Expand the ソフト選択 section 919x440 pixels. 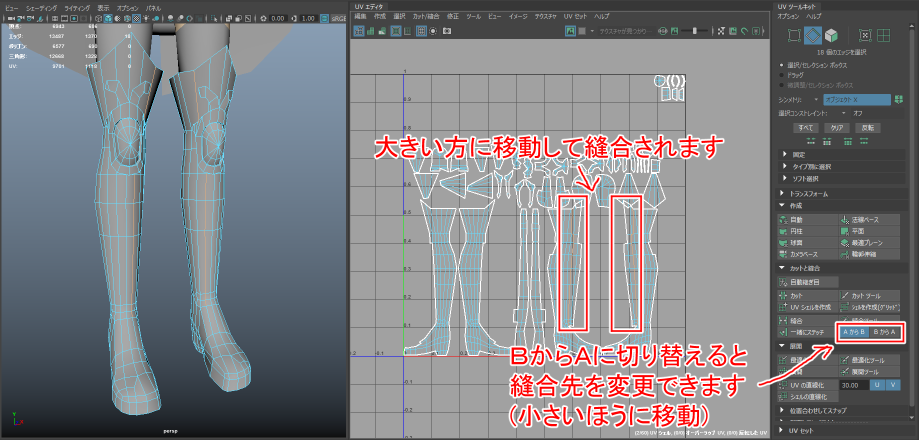point(842,178)
